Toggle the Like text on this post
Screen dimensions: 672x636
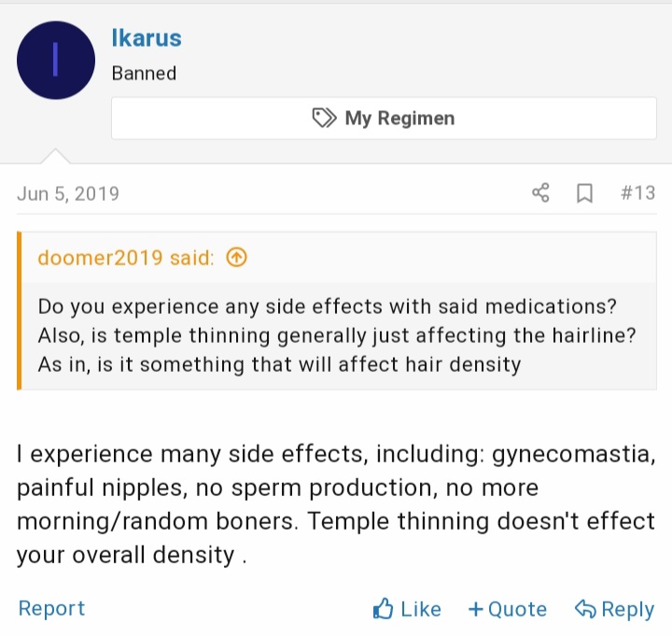coord(421,610)
